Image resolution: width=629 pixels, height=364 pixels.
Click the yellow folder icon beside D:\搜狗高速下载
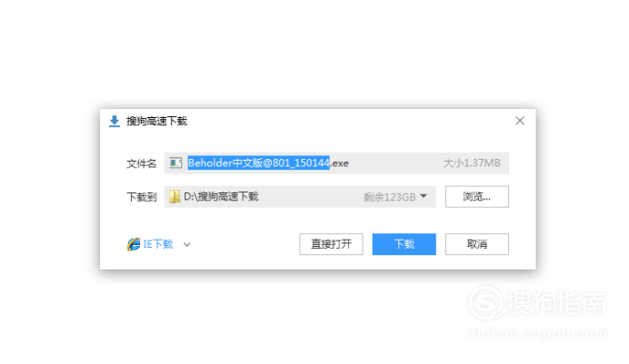point(175,197)
